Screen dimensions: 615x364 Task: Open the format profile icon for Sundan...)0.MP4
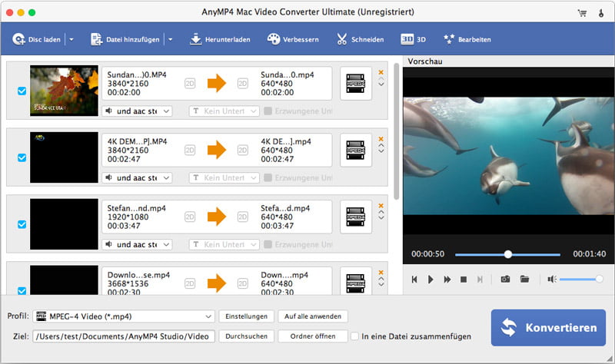click(x=356, y=84)
